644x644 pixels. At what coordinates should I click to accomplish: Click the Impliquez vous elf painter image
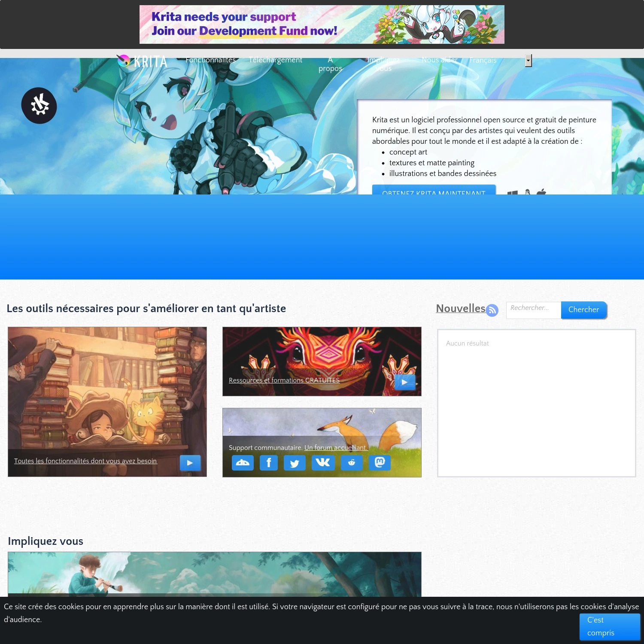(x=215, y=574)
